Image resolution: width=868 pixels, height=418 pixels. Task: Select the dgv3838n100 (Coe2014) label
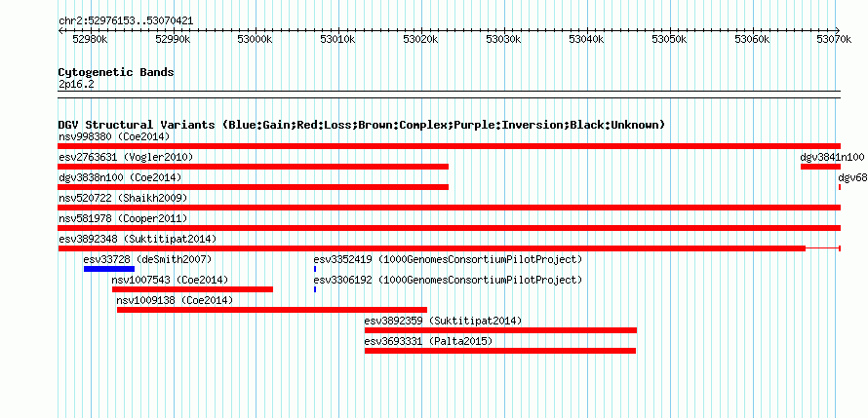(x=120, y=177)
